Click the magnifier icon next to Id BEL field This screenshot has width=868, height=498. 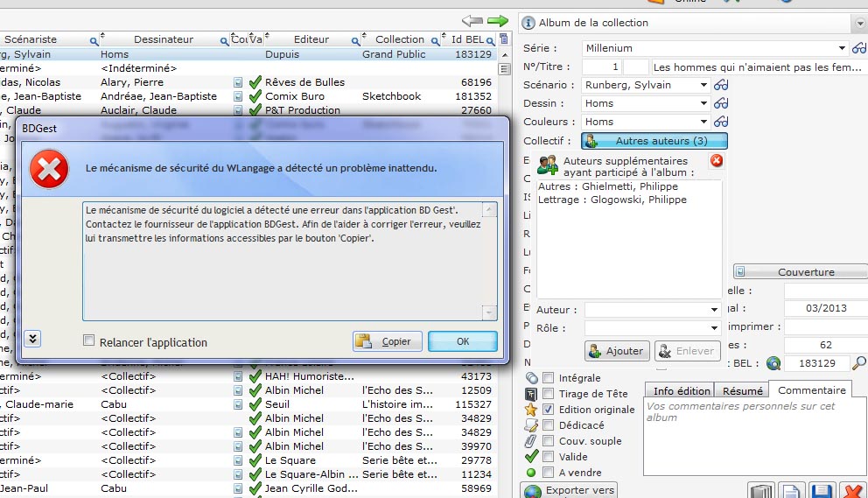coord(859,362)
